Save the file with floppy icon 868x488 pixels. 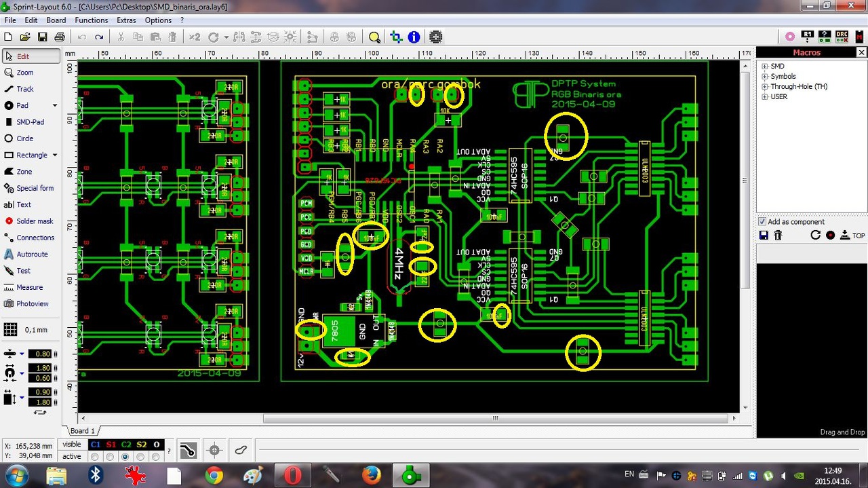tap(42, 37)
